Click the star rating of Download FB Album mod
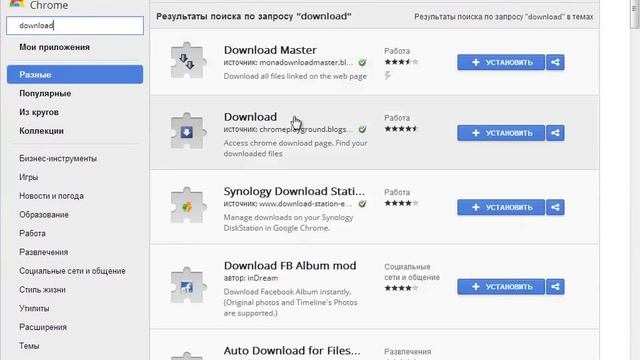The width and height of the screenshot is (640, 360). [x=401, y=288]
